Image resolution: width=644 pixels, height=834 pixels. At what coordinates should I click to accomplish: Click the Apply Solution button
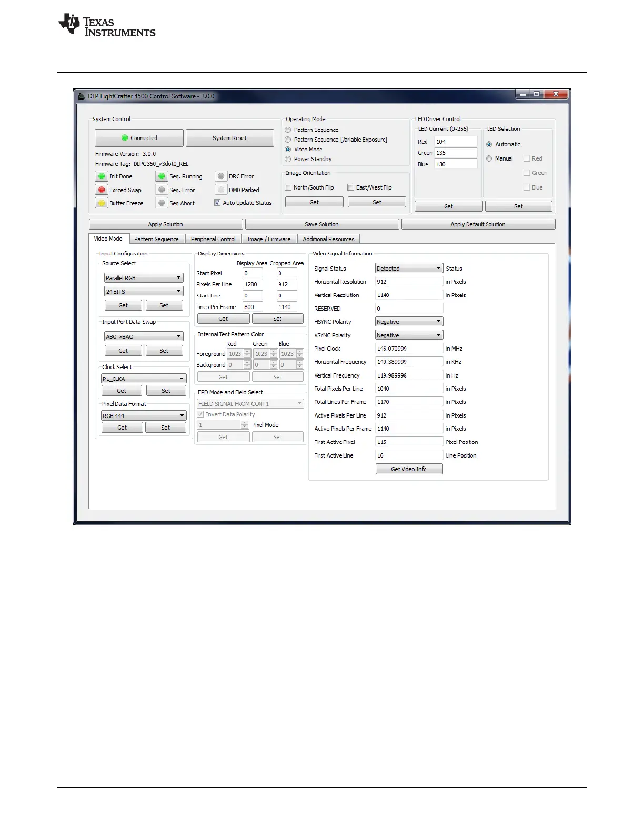(166, 224)
